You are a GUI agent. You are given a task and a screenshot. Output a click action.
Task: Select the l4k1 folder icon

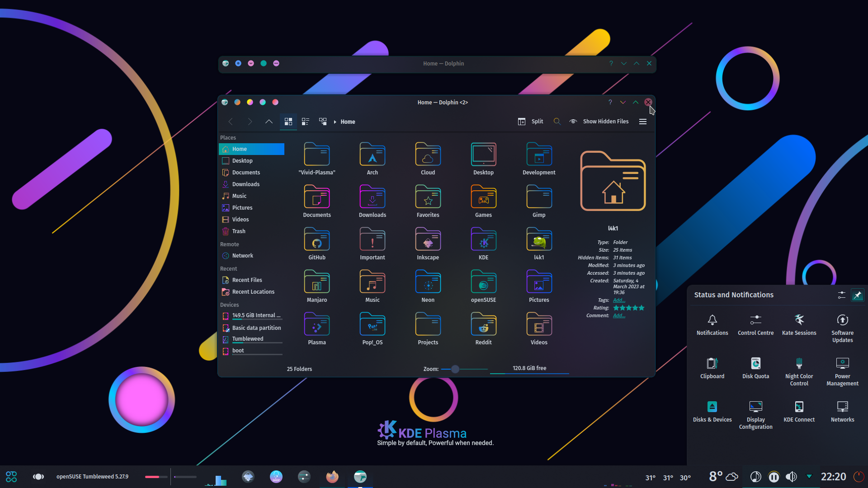pyautogui.click(x=539, y=239)
